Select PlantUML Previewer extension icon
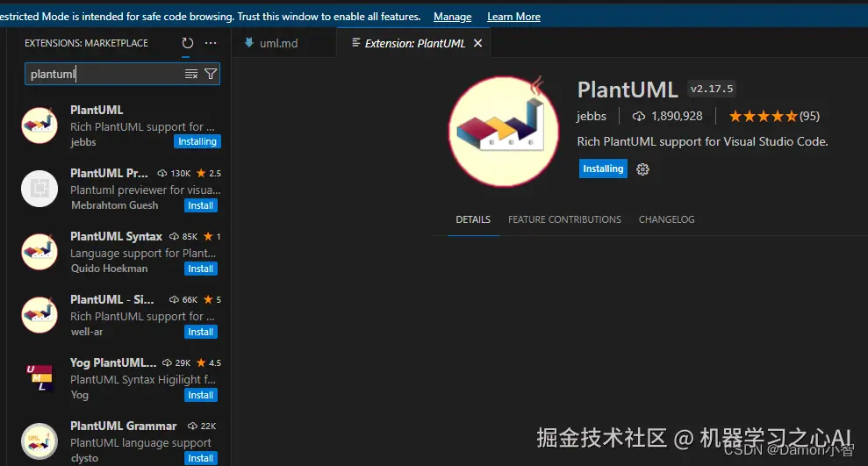 [39, 189]
